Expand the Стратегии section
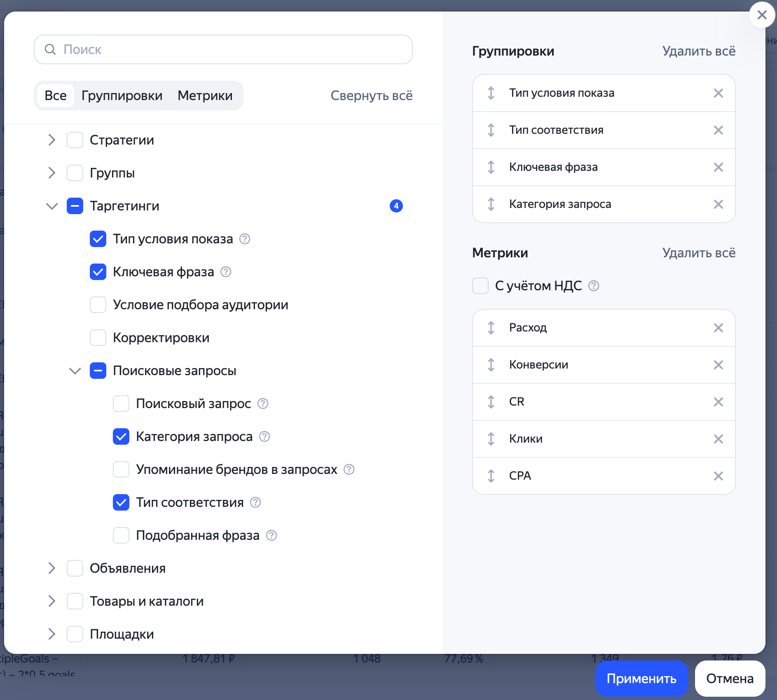 (52, 140)
